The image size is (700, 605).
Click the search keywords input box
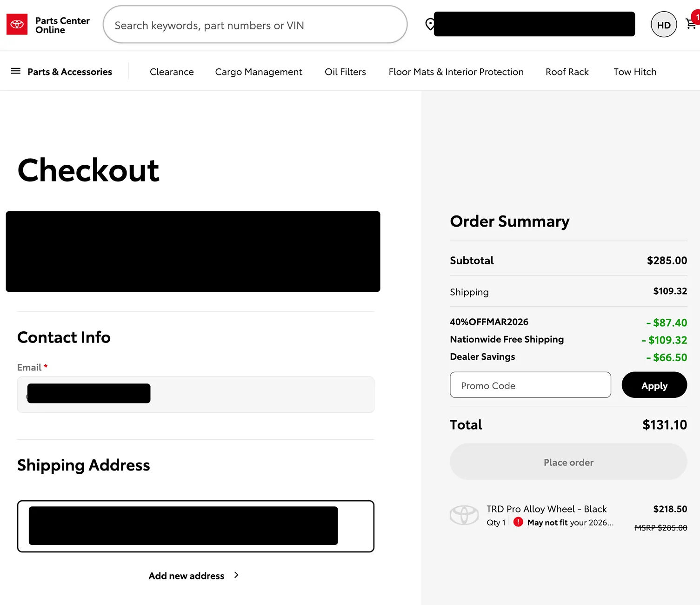255,25
